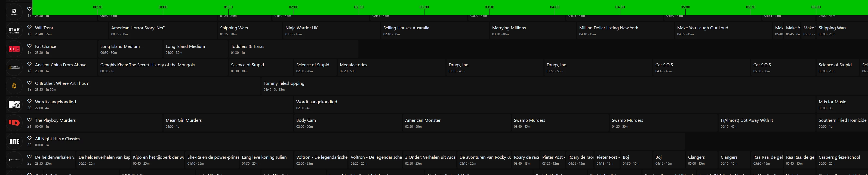This screenshot has height=175, width=868.
Task: Open the XITE channel logo
Action: pos(14,142)
